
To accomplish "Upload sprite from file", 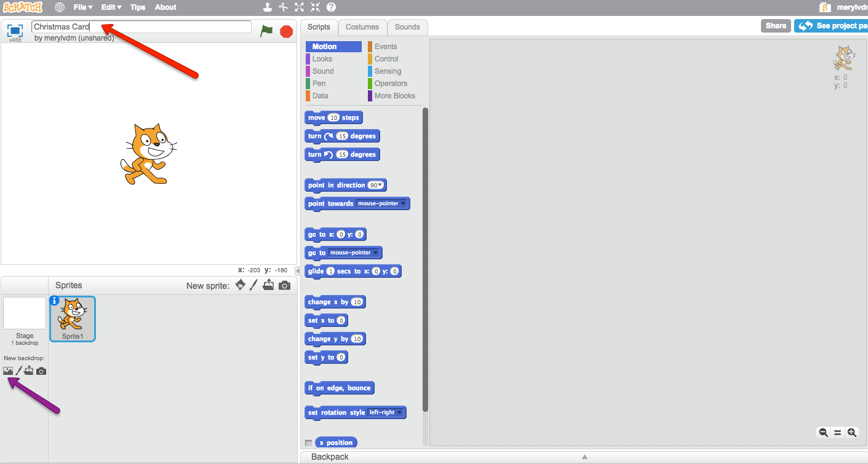I will (x=268, y=285).
